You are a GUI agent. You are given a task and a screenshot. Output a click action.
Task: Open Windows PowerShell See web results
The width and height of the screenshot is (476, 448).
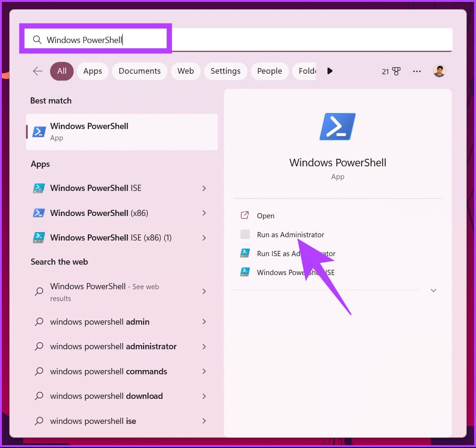[x=122, y=292]
